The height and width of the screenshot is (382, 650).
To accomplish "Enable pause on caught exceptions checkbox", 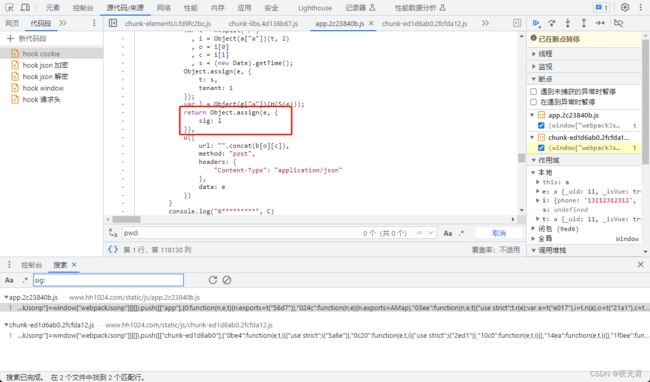I will (x=534, y=102).
